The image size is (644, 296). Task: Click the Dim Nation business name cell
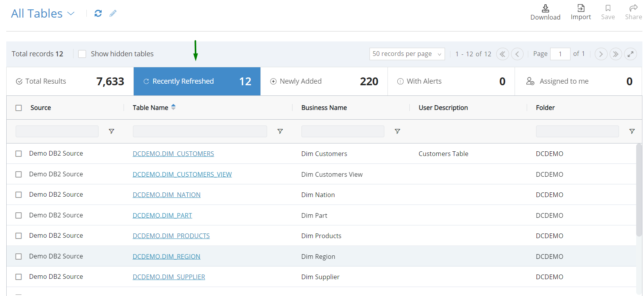(318, 195)
